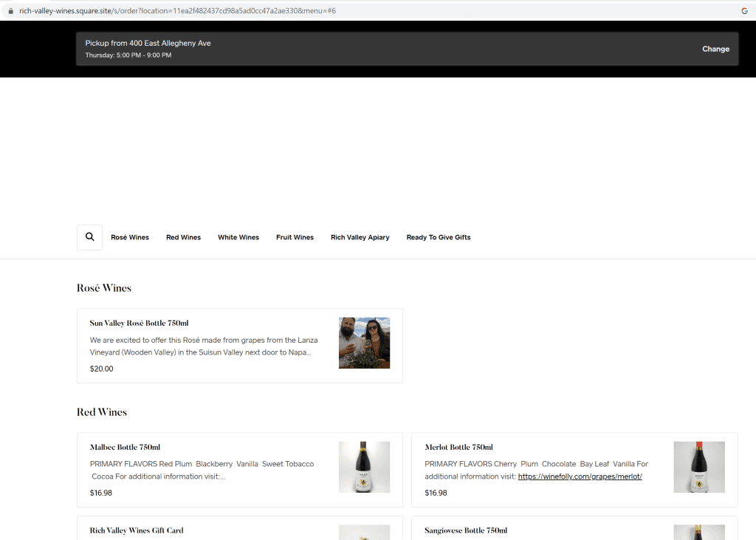This screenshot has height=540, width=756.
Task: Select Ready To Give Gifts category
Action: 439,237
